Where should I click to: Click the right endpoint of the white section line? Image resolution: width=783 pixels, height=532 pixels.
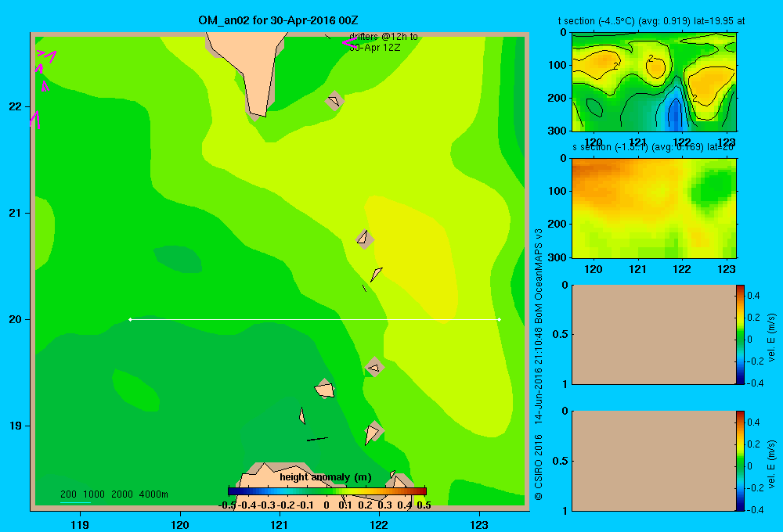[500, 319]
